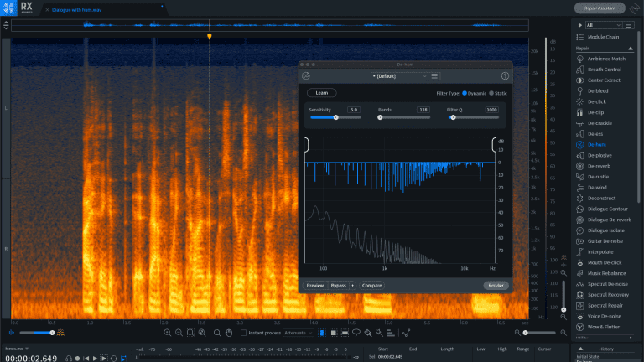Click the Learn button
Screen dimensions: 644x362
coord(322,93)
